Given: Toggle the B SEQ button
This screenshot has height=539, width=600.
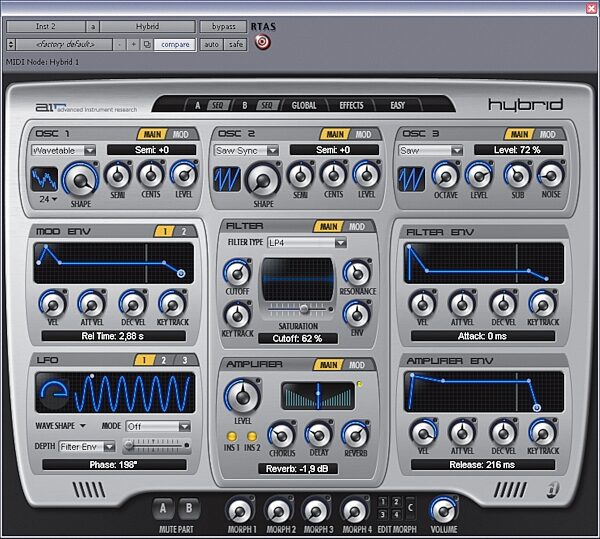Looking at the screenshot, I should (267, 105).
